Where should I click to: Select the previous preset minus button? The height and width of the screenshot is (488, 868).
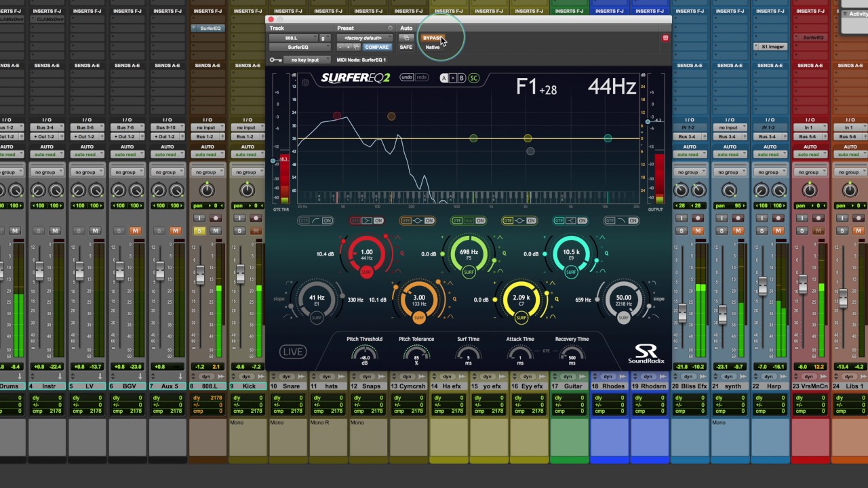[x=340, y=47]
